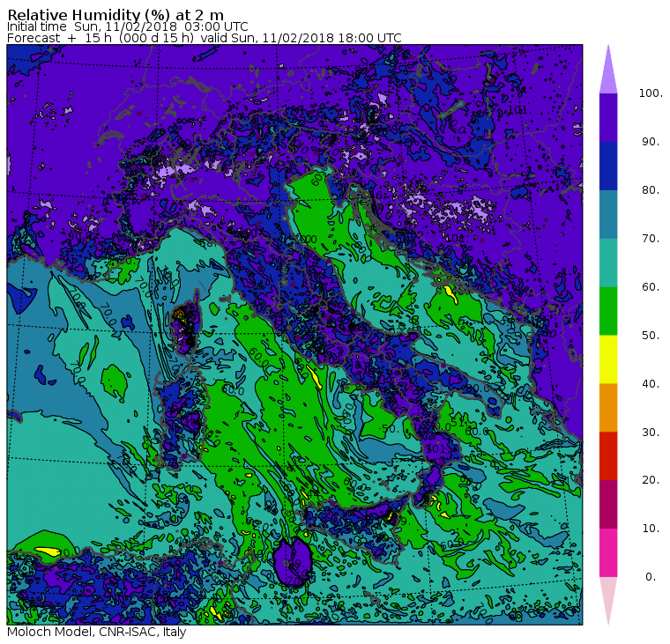Image resolution: width=670 pixels, height=644 pixels.
Task: Click the purple circular island near Tunisia coast
Action: pos(293,562)
